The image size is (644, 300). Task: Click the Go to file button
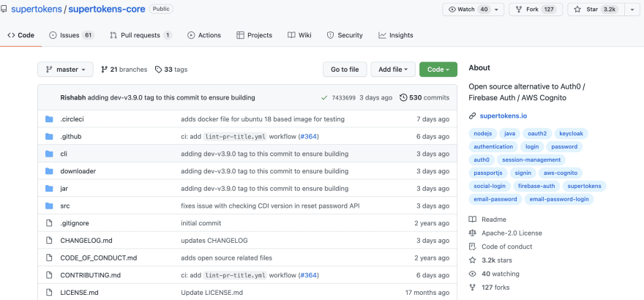pyautogui.click(x=345, y=70)
